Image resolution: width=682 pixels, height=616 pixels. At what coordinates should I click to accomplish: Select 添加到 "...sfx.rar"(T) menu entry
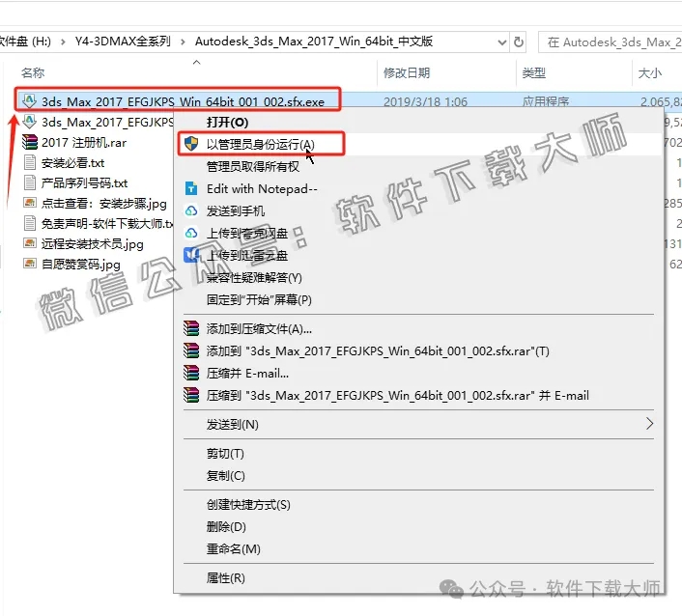pyautogui.click(x=378, y=351)
